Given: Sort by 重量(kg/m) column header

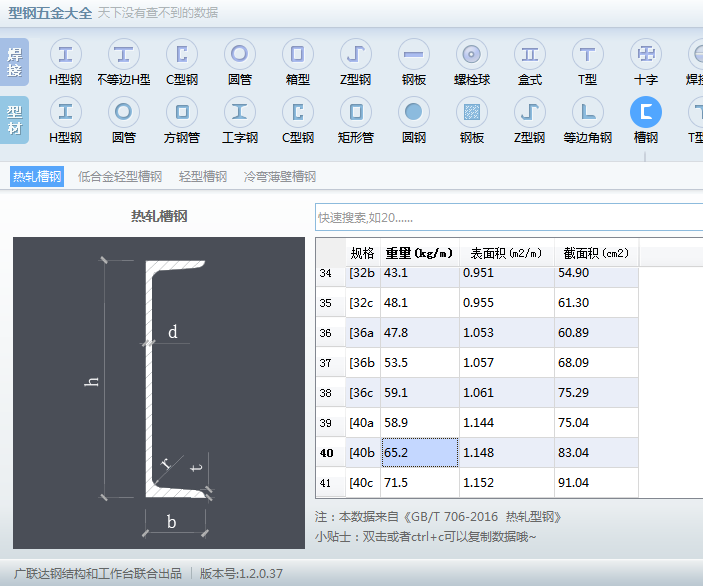Looking at the screenshot, I should (420, 253).
